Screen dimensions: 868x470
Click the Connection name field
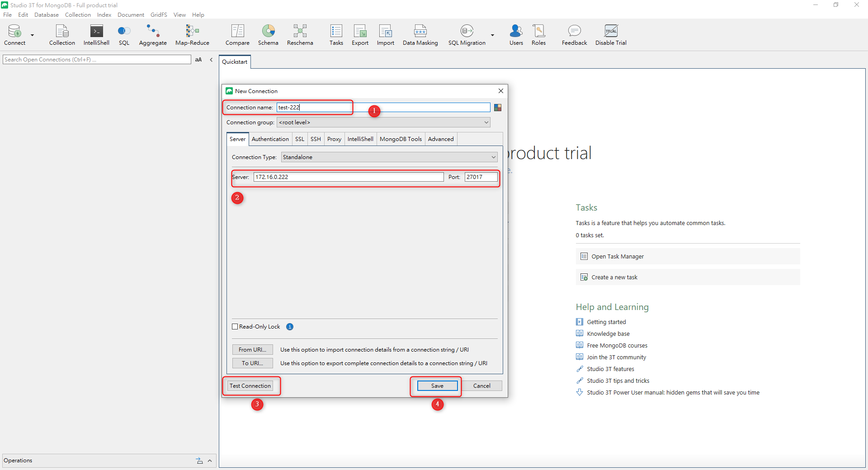(x=383, y=108)
